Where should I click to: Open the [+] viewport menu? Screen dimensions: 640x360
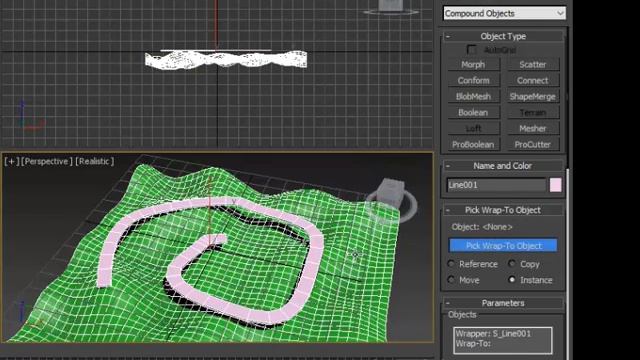pyautogui.click(x=11, y=161)
